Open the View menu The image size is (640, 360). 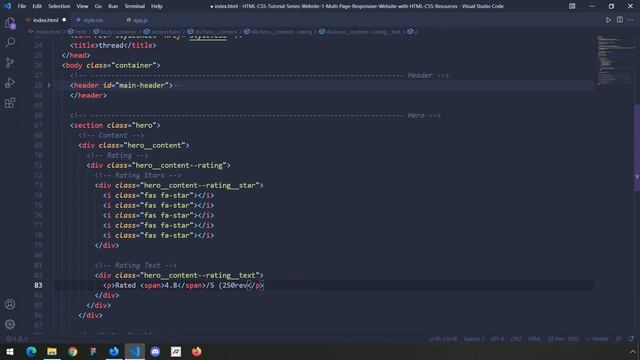(x=82, y=6)
